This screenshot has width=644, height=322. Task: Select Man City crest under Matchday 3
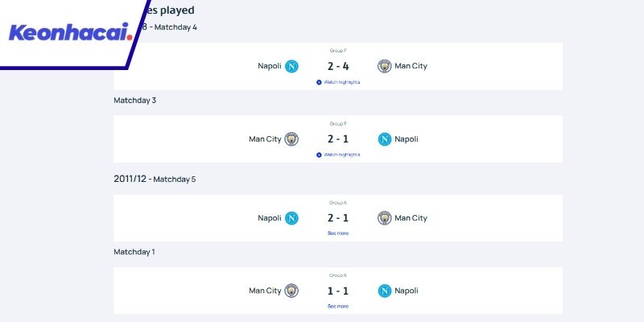click(291, 139)
